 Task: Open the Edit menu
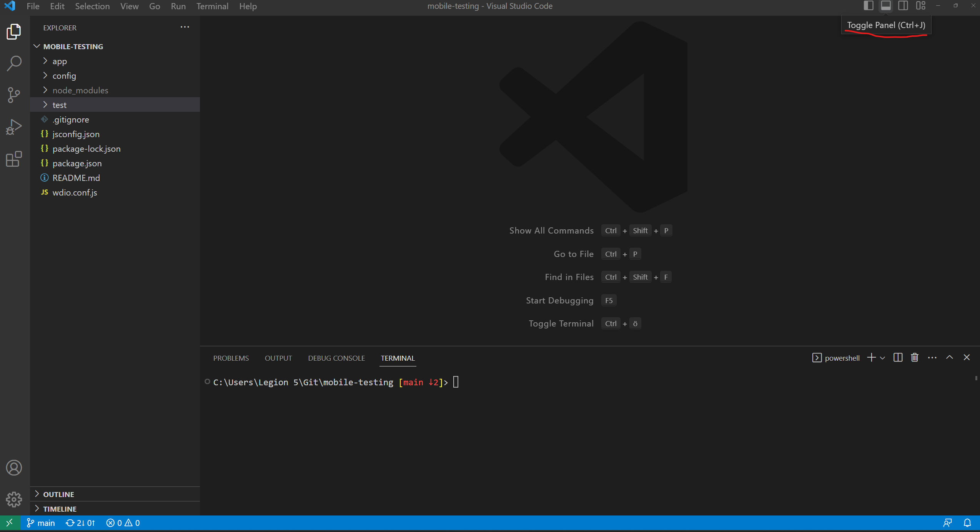pos(57,6)
